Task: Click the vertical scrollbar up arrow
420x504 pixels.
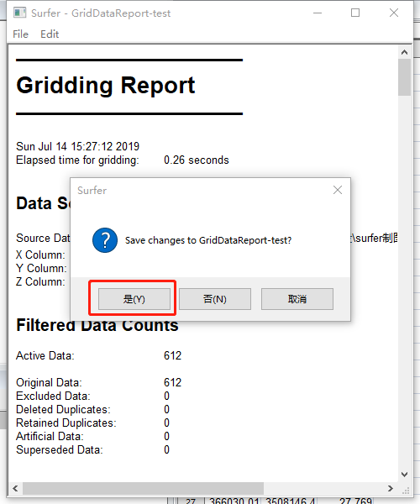Action: (405, 52)
